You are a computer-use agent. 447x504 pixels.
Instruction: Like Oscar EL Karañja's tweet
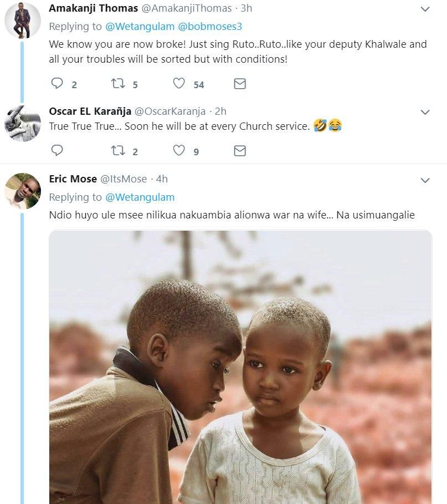click(179, 151)
